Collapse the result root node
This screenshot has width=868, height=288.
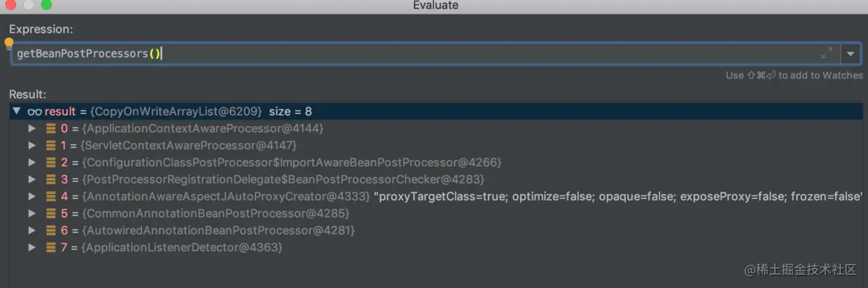(x=17, y=111)
